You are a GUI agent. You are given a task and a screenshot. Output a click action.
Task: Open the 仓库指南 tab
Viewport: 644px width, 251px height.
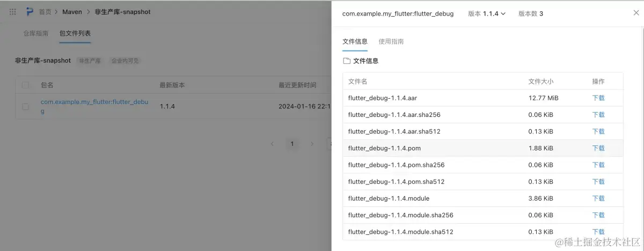click(x=36, y=33)
